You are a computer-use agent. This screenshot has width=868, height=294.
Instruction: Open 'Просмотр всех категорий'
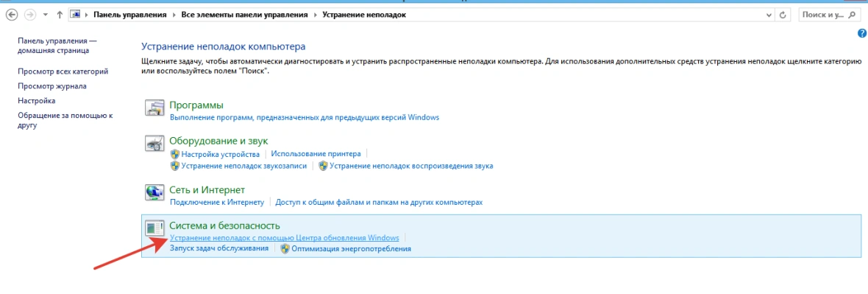[x=63, y=71]
